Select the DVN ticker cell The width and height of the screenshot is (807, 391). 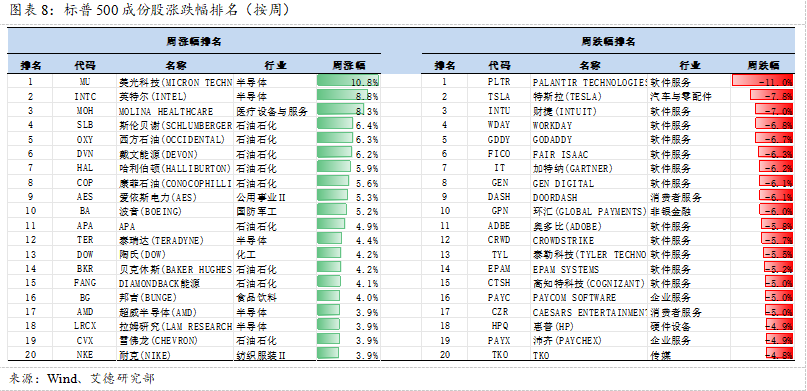pos(85,154)
